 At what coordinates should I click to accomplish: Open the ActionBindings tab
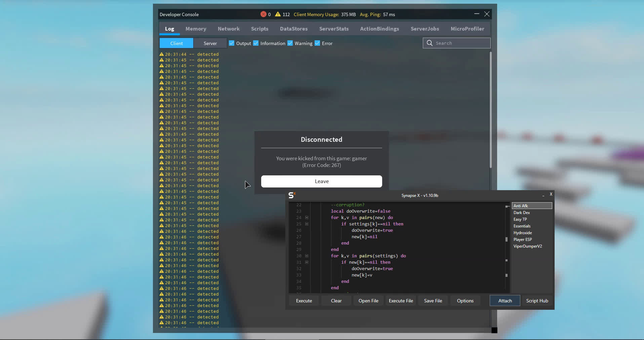(x=379, y=29)
